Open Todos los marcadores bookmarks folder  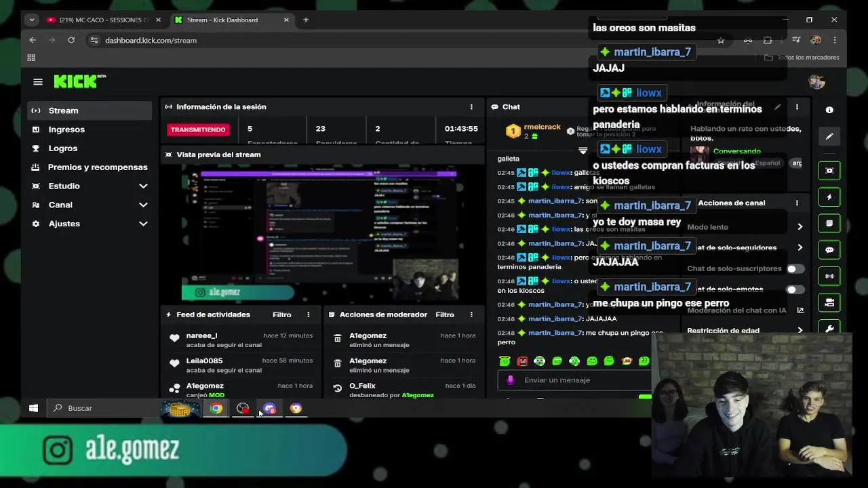coord(802,58)
